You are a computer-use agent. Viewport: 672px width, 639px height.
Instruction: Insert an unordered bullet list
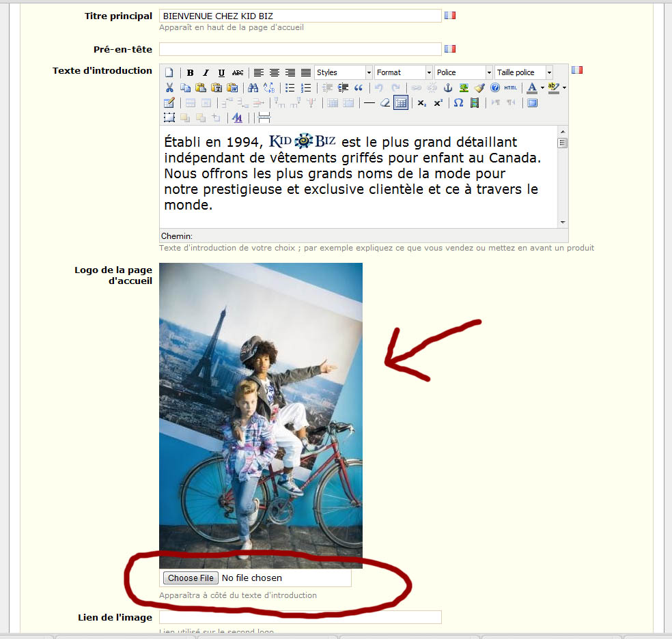coord(290,88)
